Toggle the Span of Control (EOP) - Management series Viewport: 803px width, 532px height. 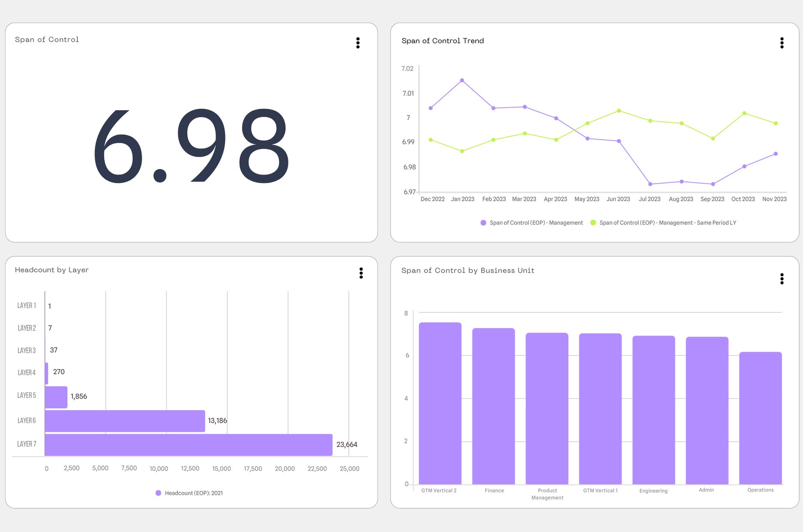pos(536,223)
